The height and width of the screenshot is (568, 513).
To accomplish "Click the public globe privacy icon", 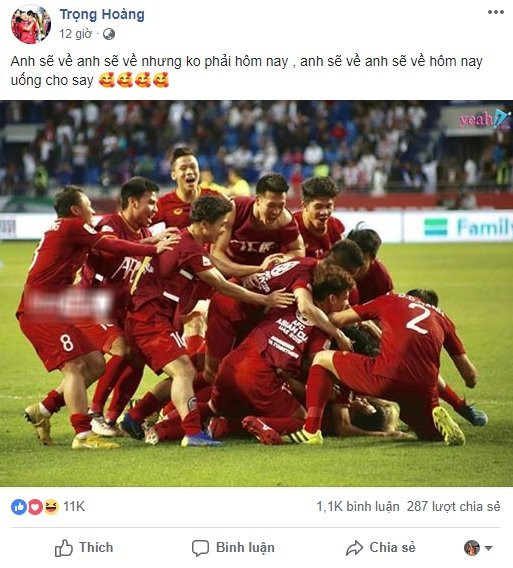I will pyautogui.click(x=109, y=34).
